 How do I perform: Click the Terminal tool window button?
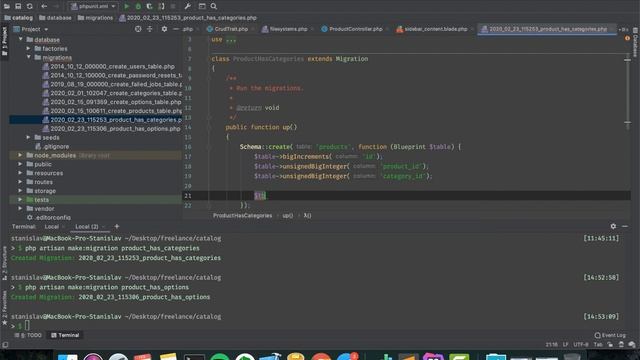[65, 335]
